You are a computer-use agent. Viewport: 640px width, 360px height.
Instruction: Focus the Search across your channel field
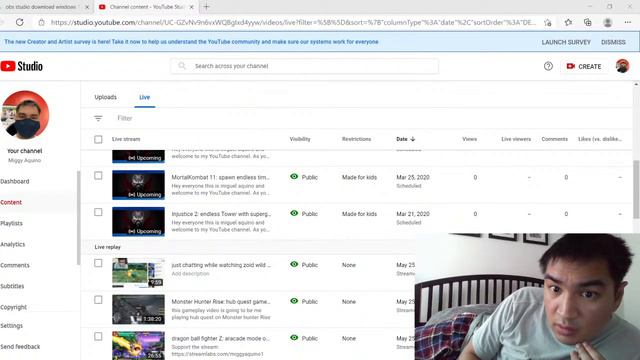(304, 66)
